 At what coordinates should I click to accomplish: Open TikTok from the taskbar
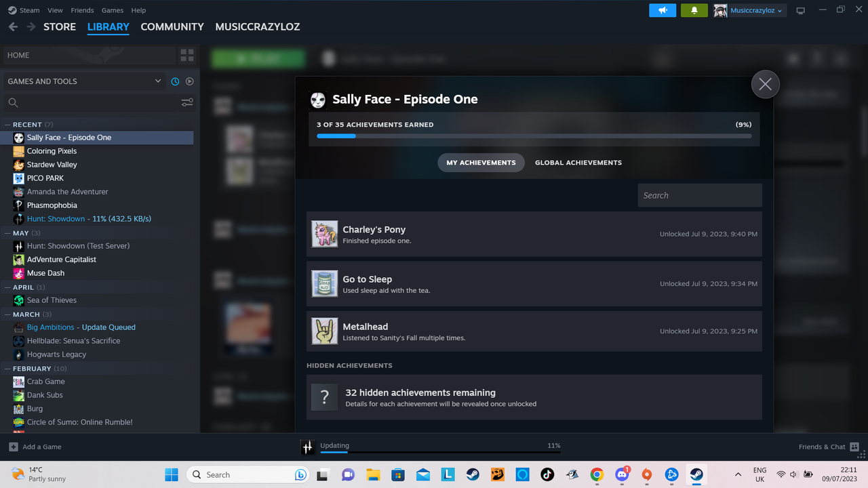click(x=547, y=474)
